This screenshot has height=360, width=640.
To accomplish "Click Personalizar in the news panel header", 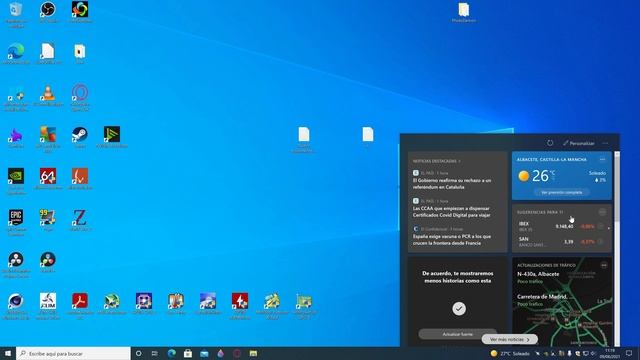I will 579,143.
